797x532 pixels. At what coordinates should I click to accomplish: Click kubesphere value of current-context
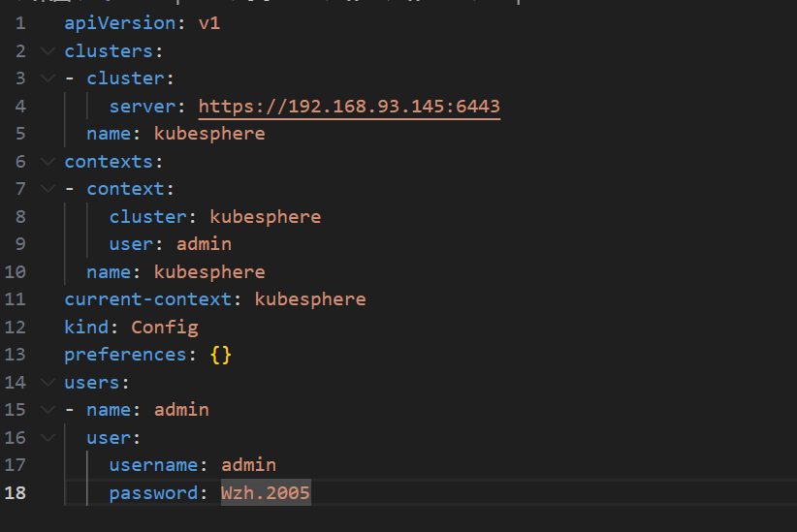[310, 299]
